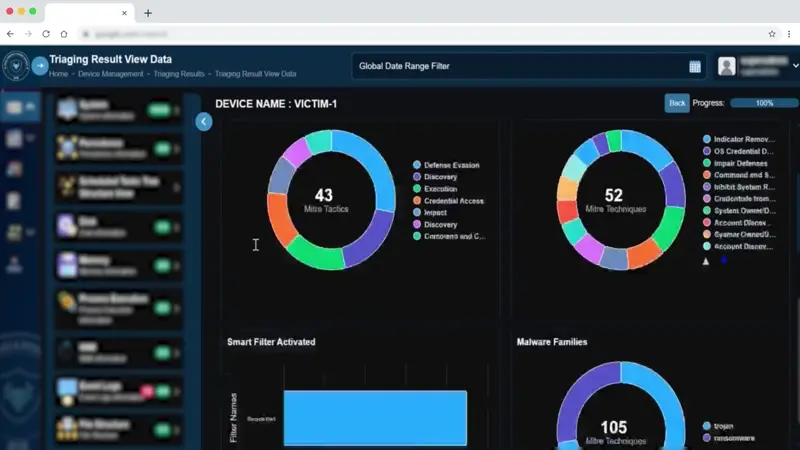This screenshot has width=800, height=450.
Task: Click the blue bar in Smart Filter chart
Action: pyautogui.click(x=375, y=418)
